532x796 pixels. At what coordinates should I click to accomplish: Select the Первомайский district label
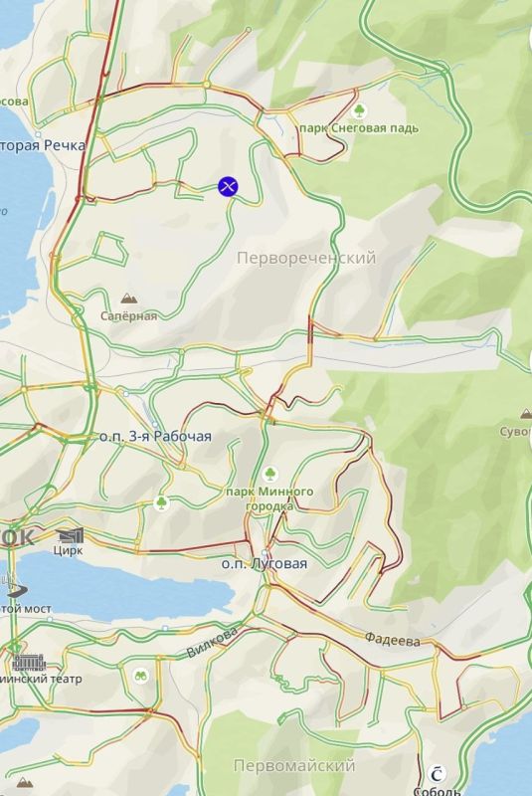click(x=294, y=765)
